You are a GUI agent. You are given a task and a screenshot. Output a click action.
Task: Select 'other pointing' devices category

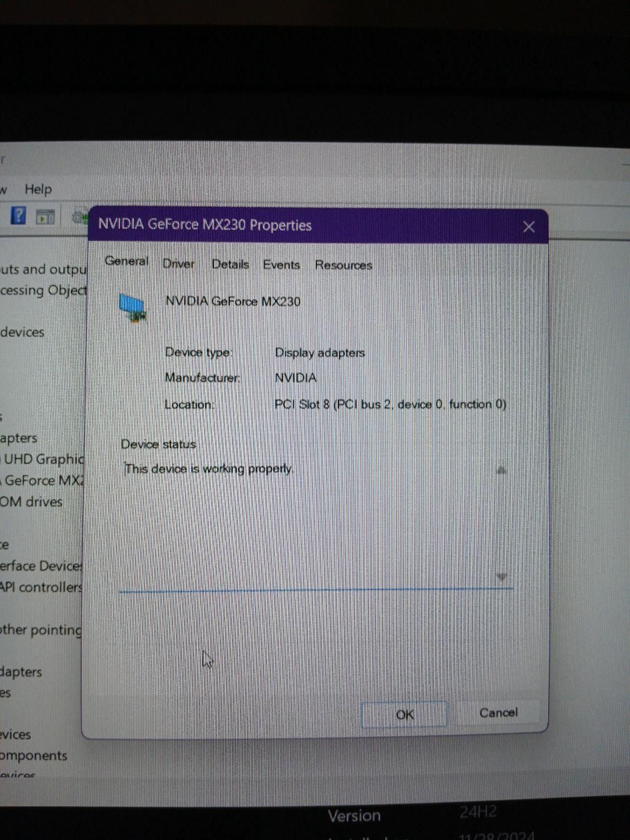(41, 630)
